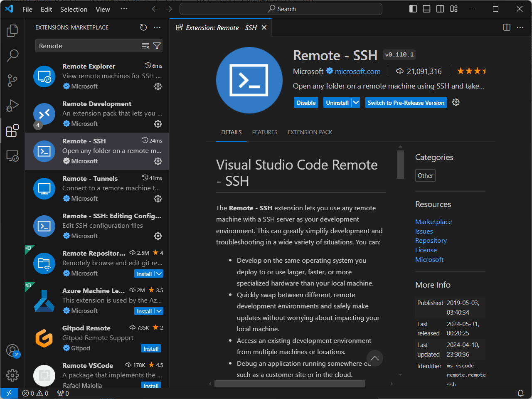
Task: Open the View menu
Action: point(103,9)
